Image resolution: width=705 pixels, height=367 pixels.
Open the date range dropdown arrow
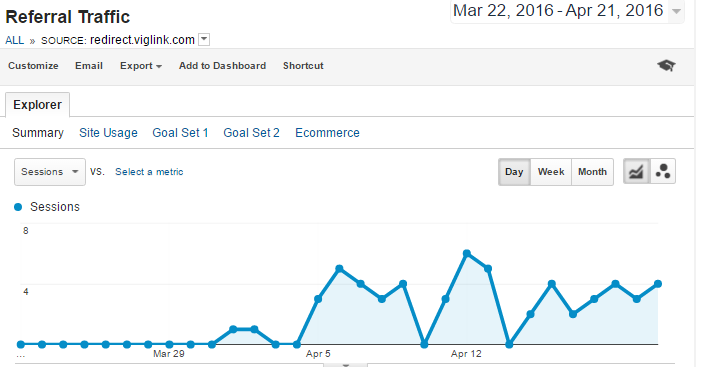coord(676,11)
